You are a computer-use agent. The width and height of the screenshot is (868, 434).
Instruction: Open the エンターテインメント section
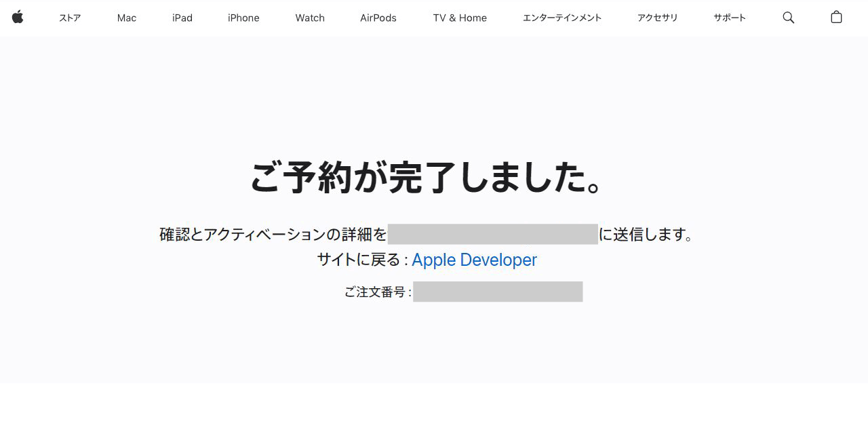(x=562, y=18)
